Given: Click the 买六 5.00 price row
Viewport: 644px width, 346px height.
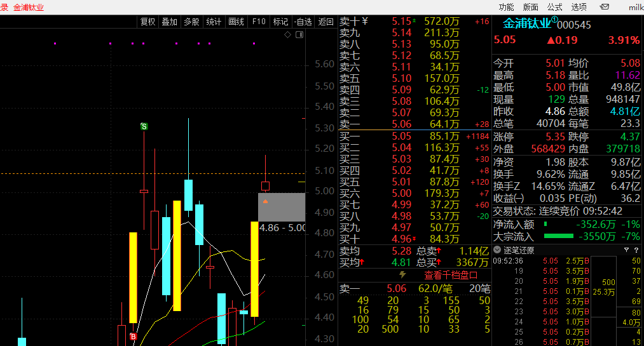Looking at the screenshot, I should pos(414,193).
